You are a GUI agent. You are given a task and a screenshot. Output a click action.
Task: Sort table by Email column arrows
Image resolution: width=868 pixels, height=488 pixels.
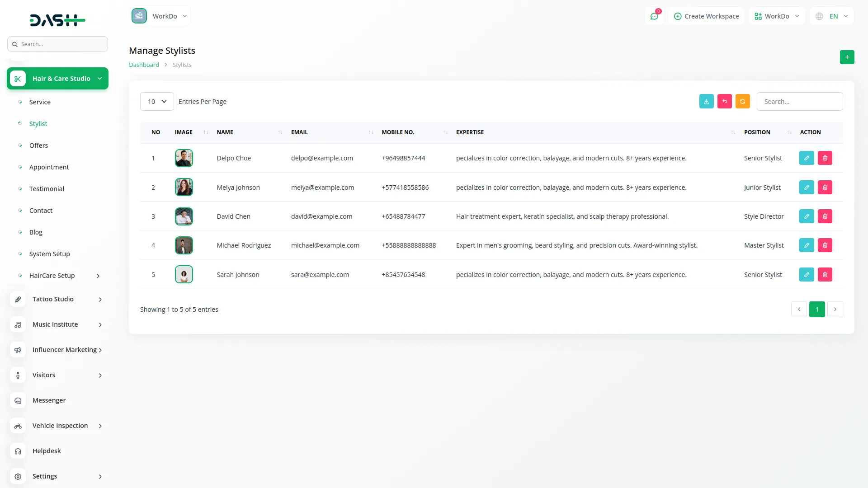(371, 132)
